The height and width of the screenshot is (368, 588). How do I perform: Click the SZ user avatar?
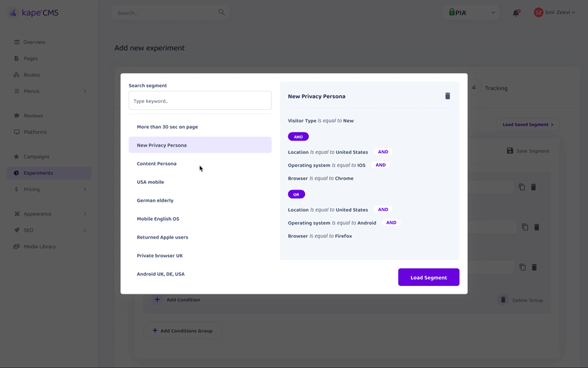coord(538,12)
